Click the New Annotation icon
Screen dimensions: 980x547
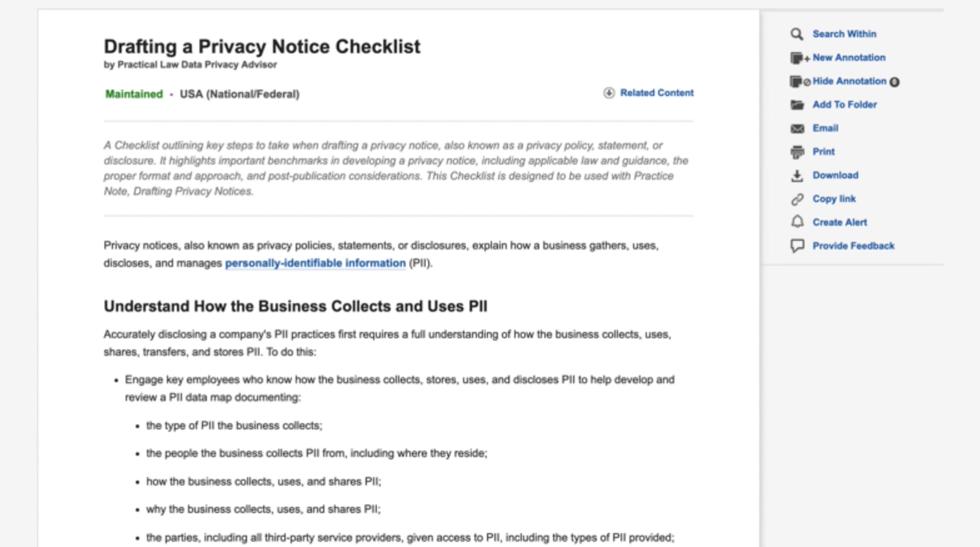[x=798, y=58]
